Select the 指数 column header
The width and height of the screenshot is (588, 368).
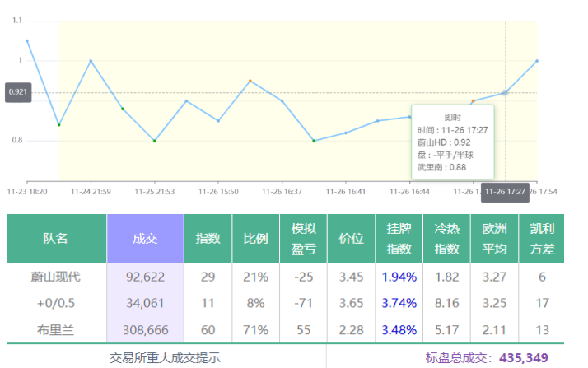[208, 238]
